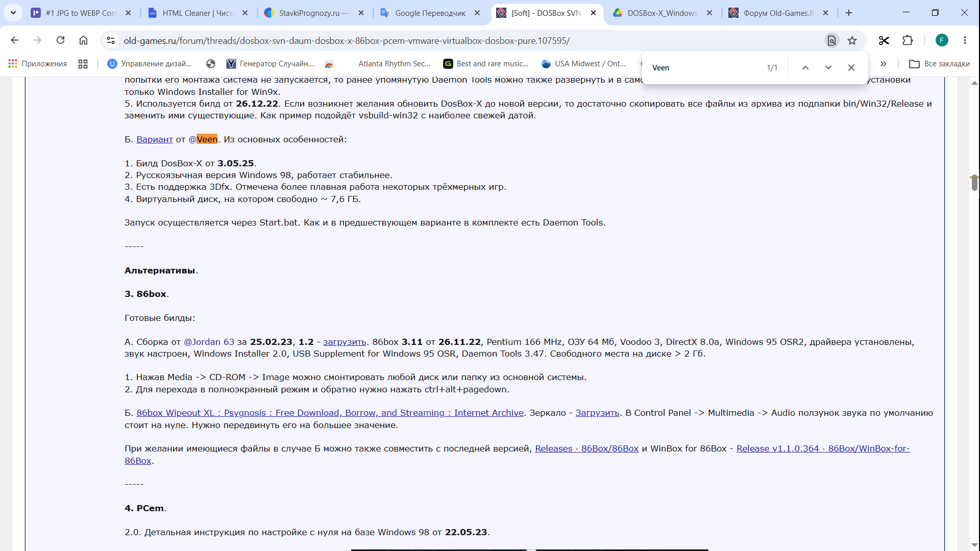Close the JPG to WEBP tab
This screenshot has height=551, width=980.
pos(128,13)
